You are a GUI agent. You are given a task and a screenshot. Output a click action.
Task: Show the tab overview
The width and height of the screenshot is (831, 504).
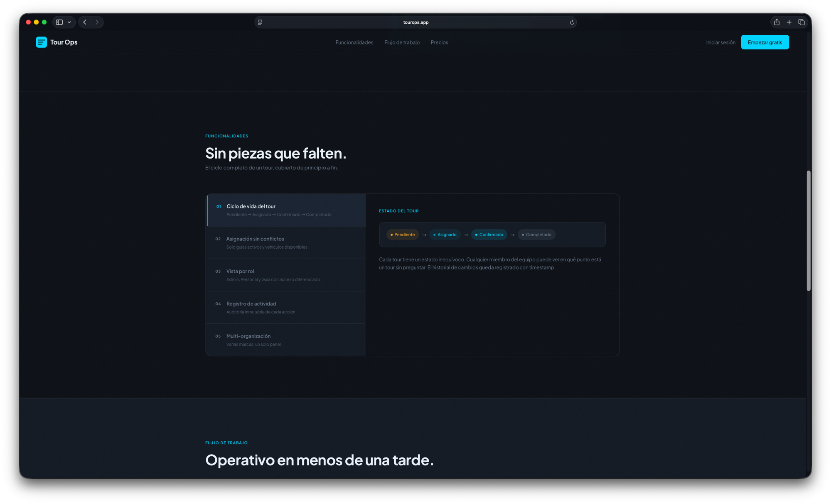pyautogui.click(x=801, y=22)
